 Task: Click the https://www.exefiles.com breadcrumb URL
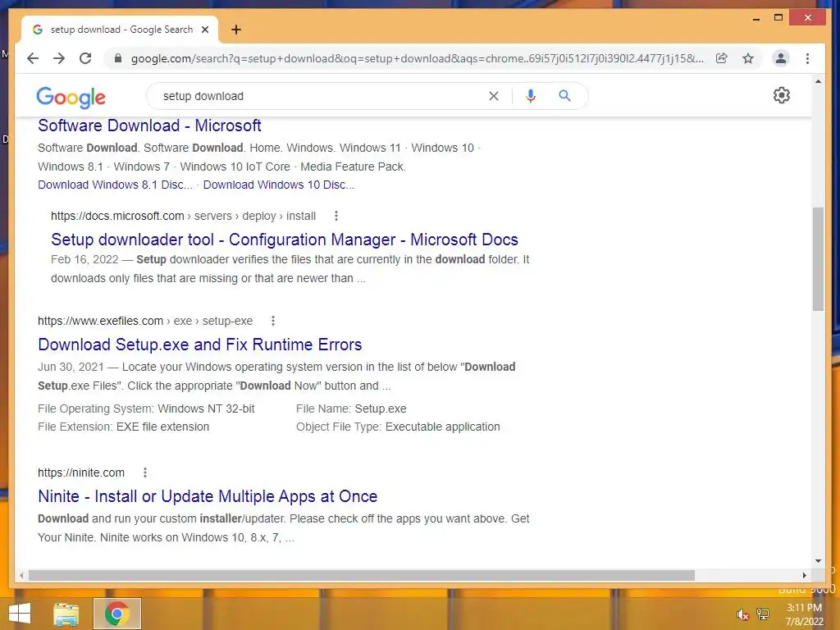coord(145,321)
